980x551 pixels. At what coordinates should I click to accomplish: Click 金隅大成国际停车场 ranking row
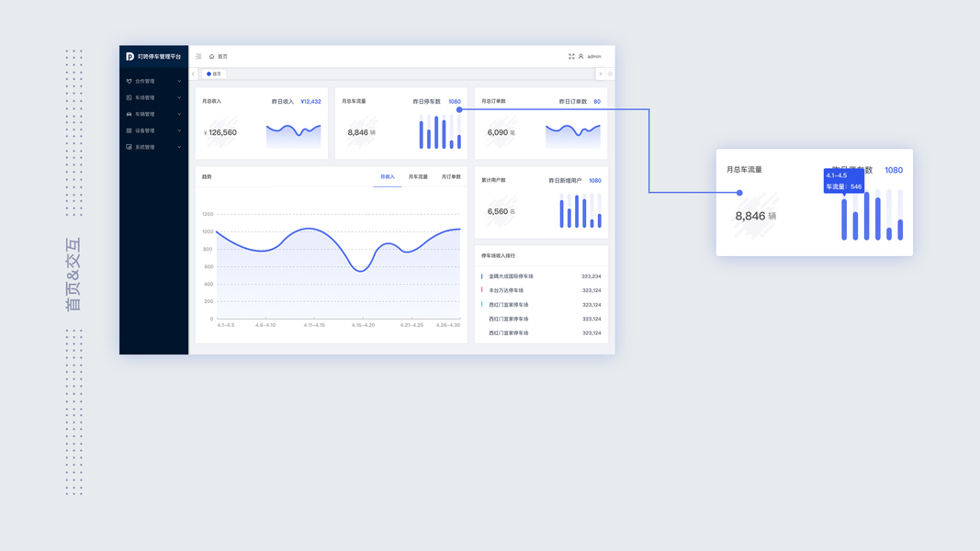[541, 276]
